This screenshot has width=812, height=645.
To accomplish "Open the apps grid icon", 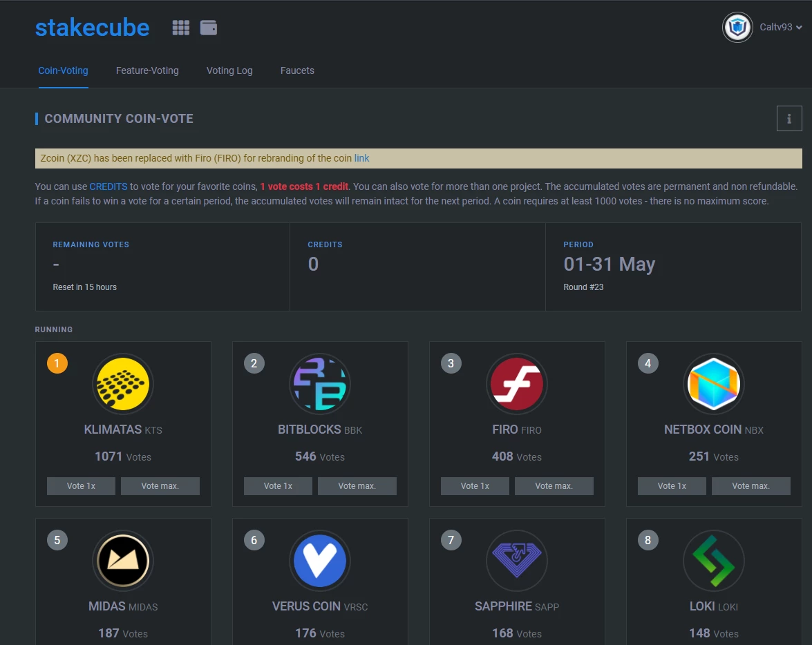I will pyautogui.click(x=181, y=28).
